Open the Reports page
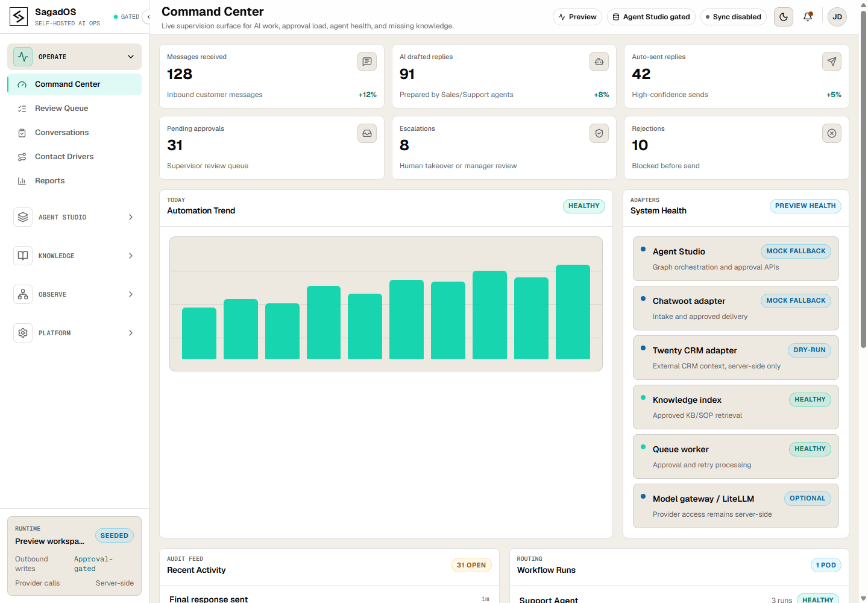 click(75, 181)
